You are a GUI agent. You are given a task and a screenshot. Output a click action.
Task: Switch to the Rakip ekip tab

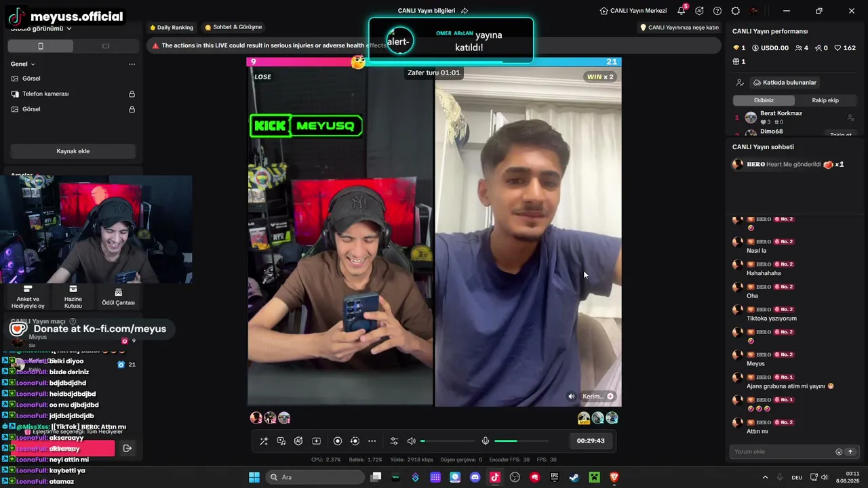click(x=825, y=100)
